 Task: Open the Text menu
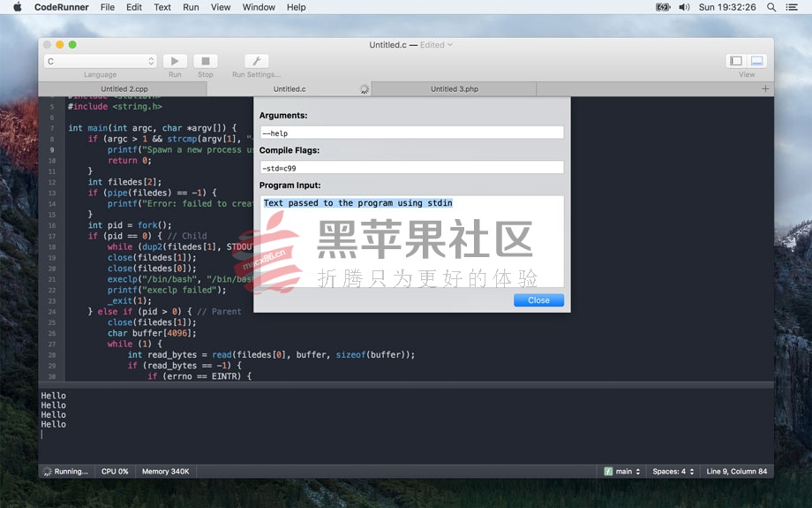point(162,7)
